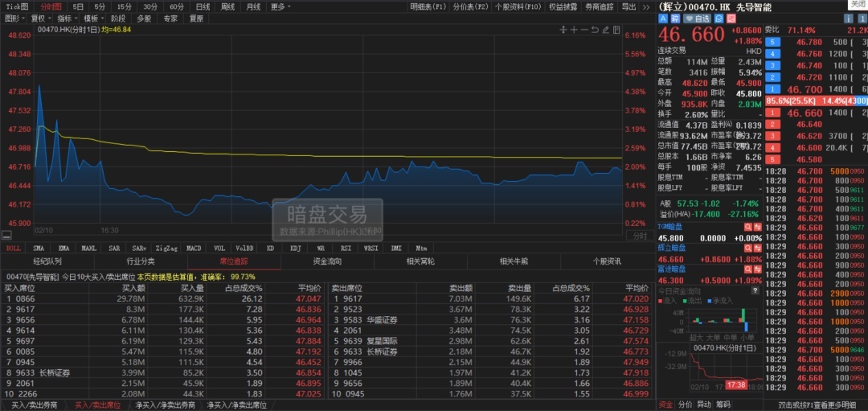Open 明细表(F1) detail table

(427, 6)
